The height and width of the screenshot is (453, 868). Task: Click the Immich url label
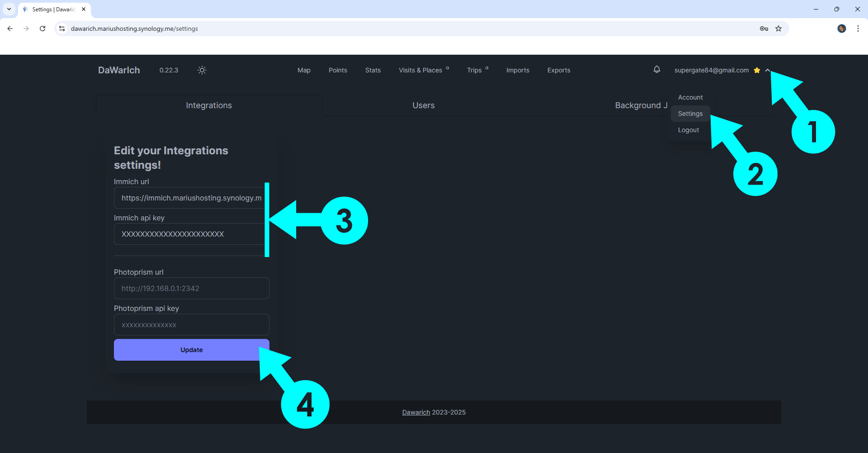132,181
